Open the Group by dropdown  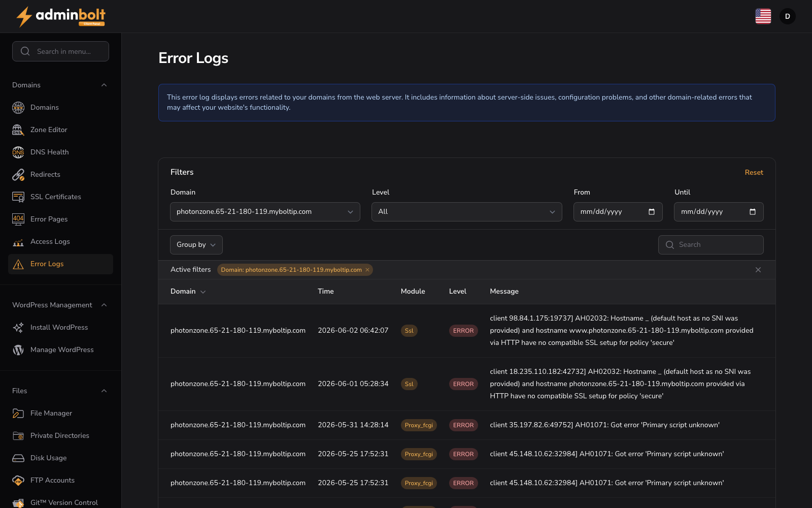pyautogui.click(x=196, y=245)
